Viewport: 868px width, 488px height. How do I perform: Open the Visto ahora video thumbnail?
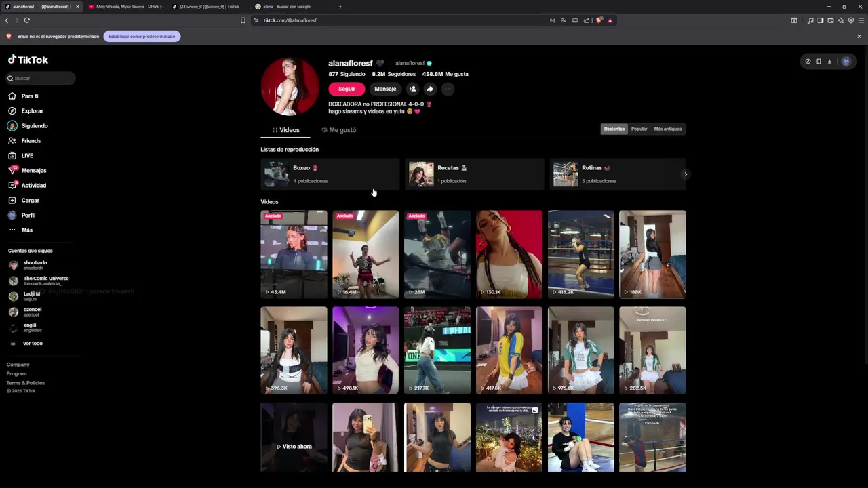(294, 437)
